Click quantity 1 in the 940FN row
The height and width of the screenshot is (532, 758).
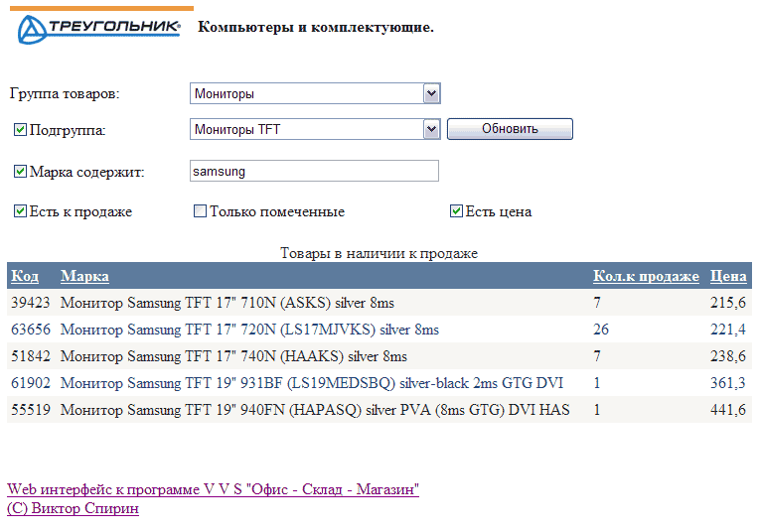(x=596, y=410)
